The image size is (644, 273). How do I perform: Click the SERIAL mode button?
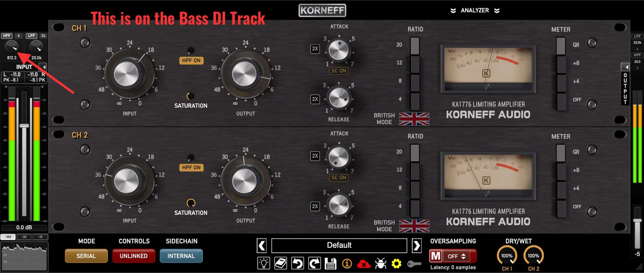86,256
